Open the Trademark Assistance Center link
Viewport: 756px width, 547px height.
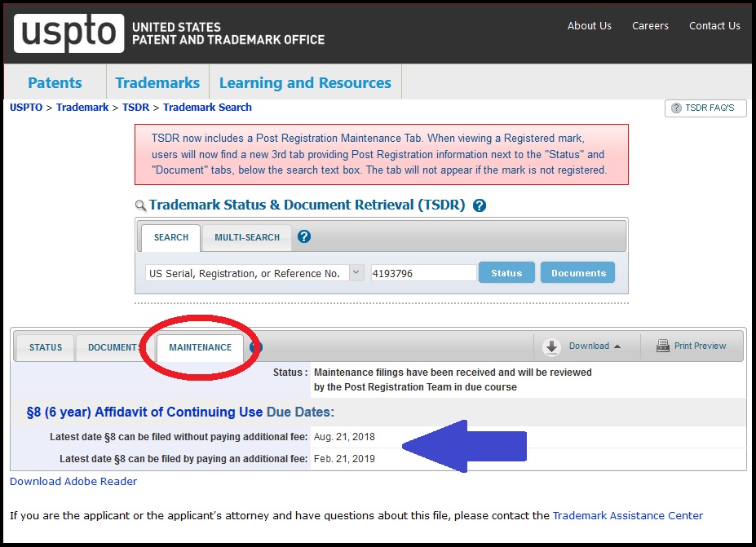[627, 516]
